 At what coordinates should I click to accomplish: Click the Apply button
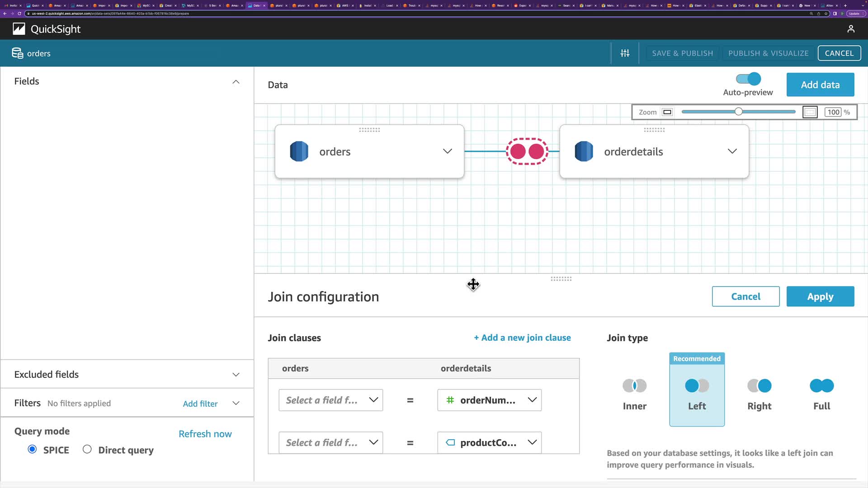tap(820, 296)
